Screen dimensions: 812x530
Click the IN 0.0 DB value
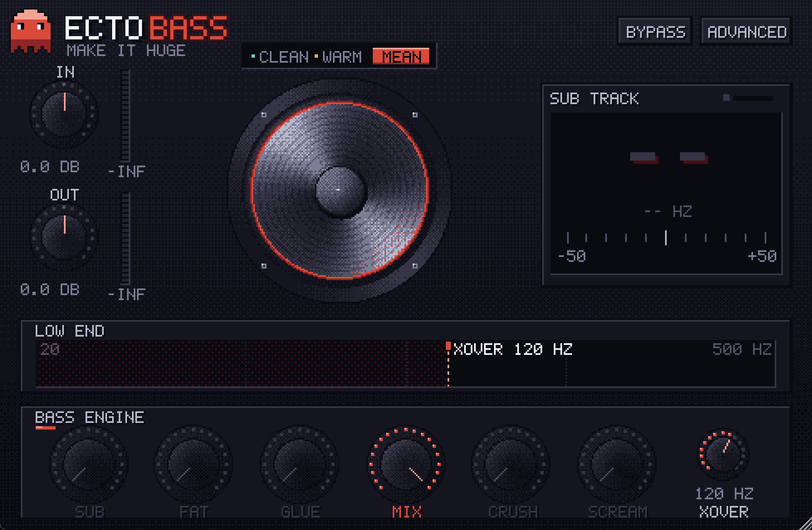tap(50, 167)
